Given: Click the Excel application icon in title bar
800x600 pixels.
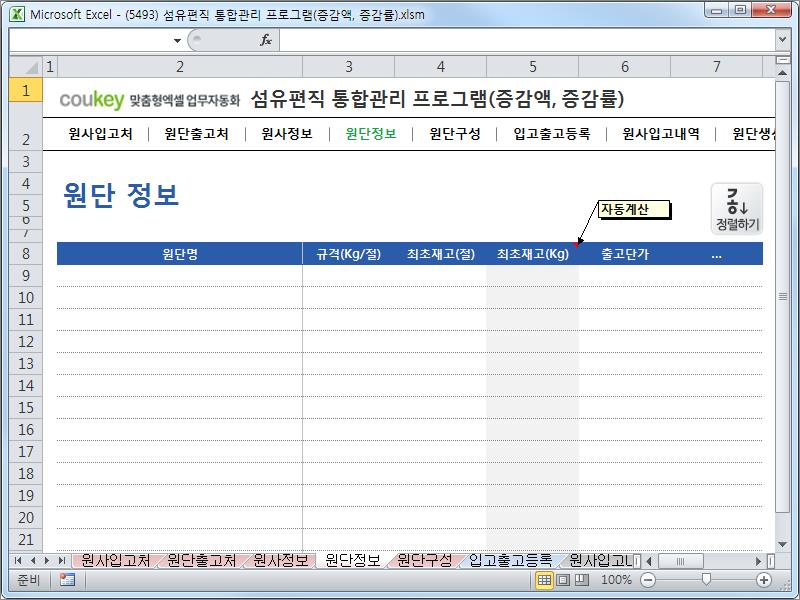Looking at the screenshot, I should tap(17, 14).
